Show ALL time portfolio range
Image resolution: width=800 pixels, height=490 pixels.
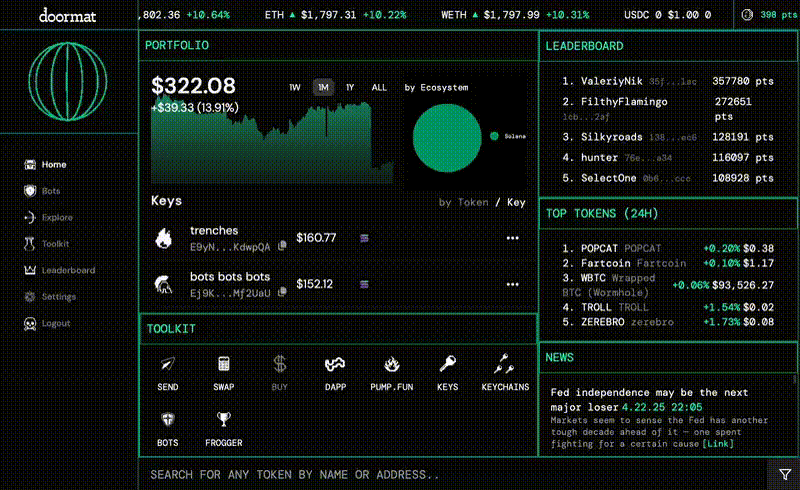click(x=379, y=88)
